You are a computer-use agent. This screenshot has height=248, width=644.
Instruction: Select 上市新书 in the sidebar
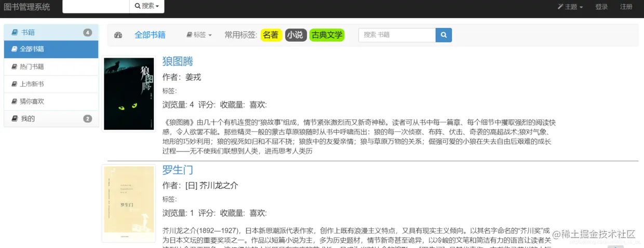tap(51, 84)
